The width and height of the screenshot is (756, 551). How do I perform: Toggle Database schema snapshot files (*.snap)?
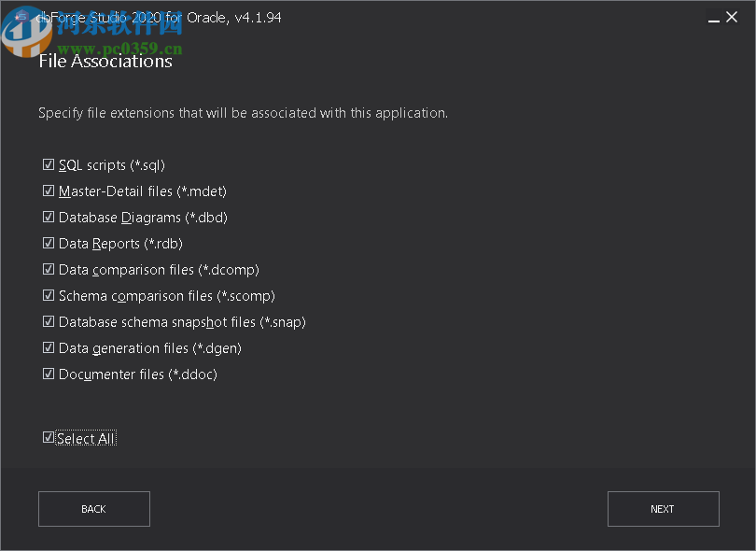(x=49, y=321)
